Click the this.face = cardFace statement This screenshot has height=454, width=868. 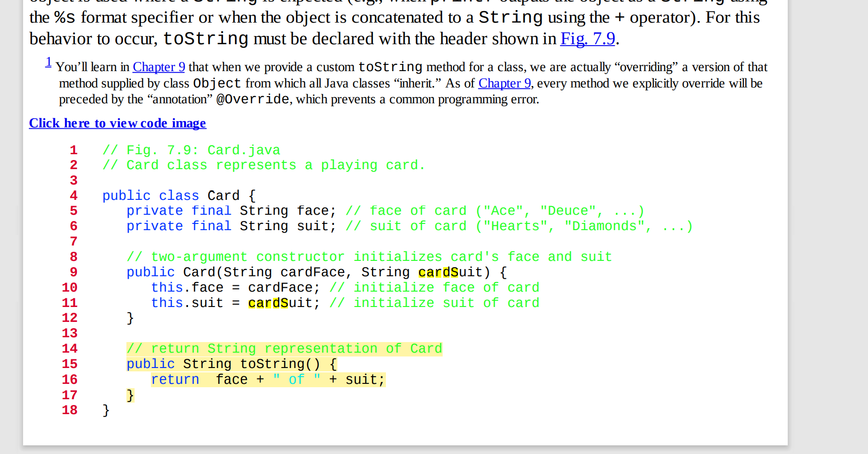(236, 287)
